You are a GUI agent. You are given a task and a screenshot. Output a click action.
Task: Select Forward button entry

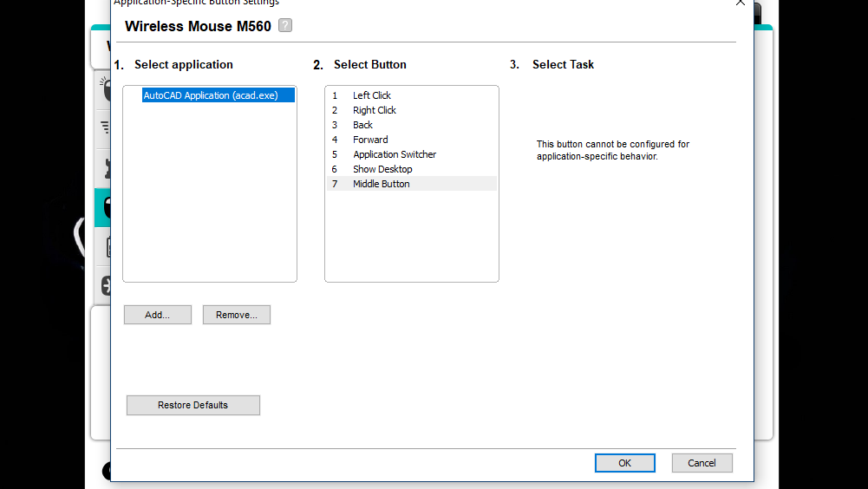[412, 140]
